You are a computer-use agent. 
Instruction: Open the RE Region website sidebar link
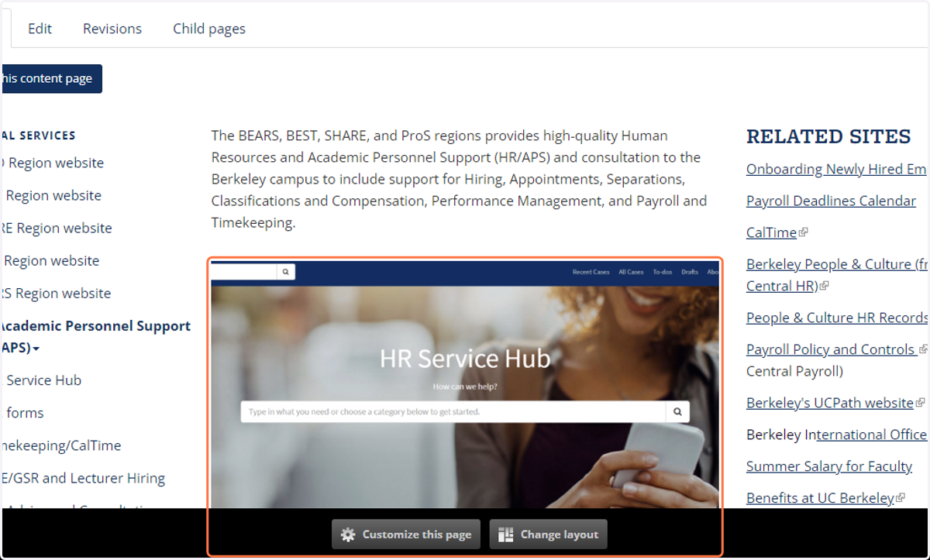click(x=56, y=228)
